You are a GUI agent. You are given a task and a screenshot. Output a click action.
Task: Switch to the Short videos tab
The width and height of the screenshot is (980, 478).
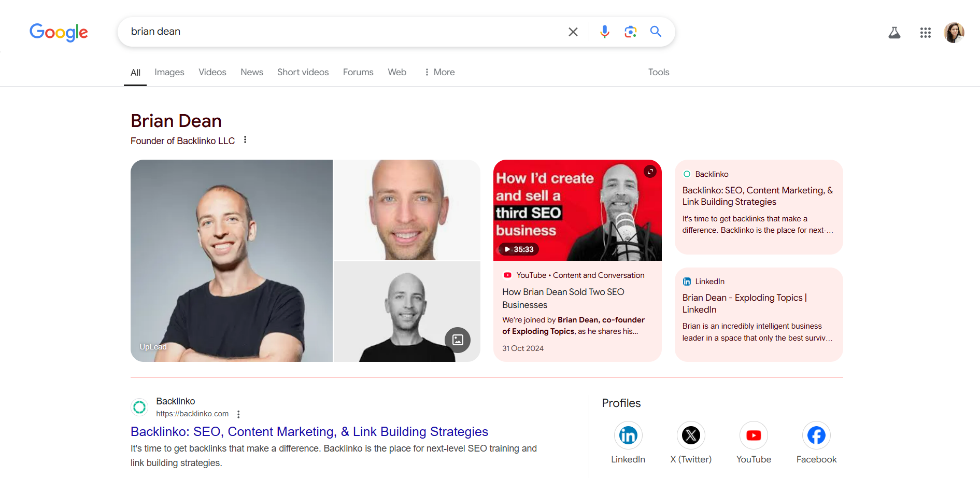coord(303,72)
